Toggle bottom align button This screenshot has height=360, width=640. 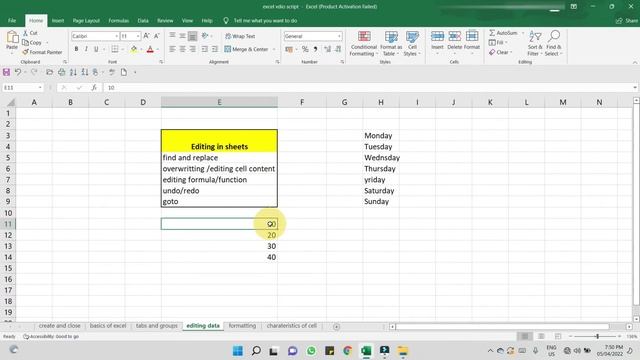(x=192, y=36)
